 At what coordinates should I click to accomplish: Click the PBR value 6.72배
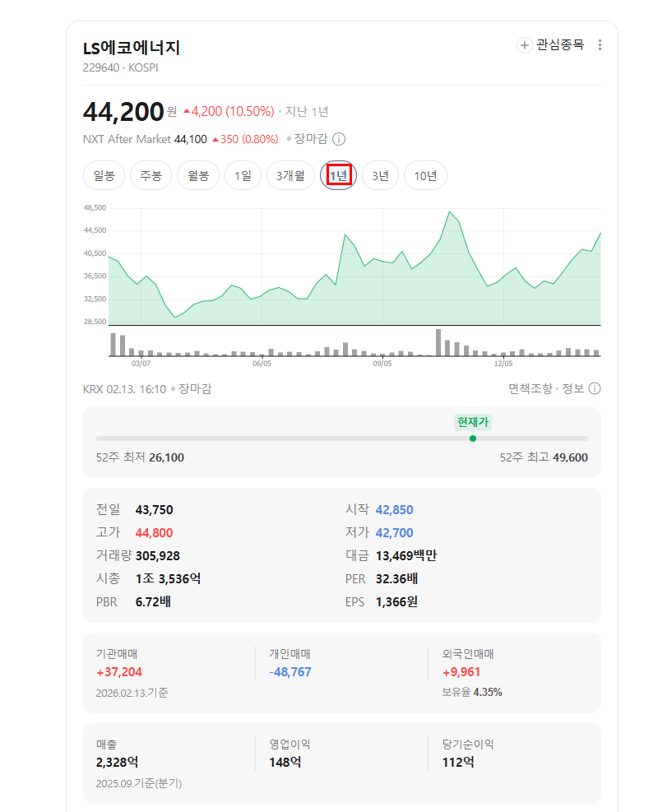pos(153,601)
